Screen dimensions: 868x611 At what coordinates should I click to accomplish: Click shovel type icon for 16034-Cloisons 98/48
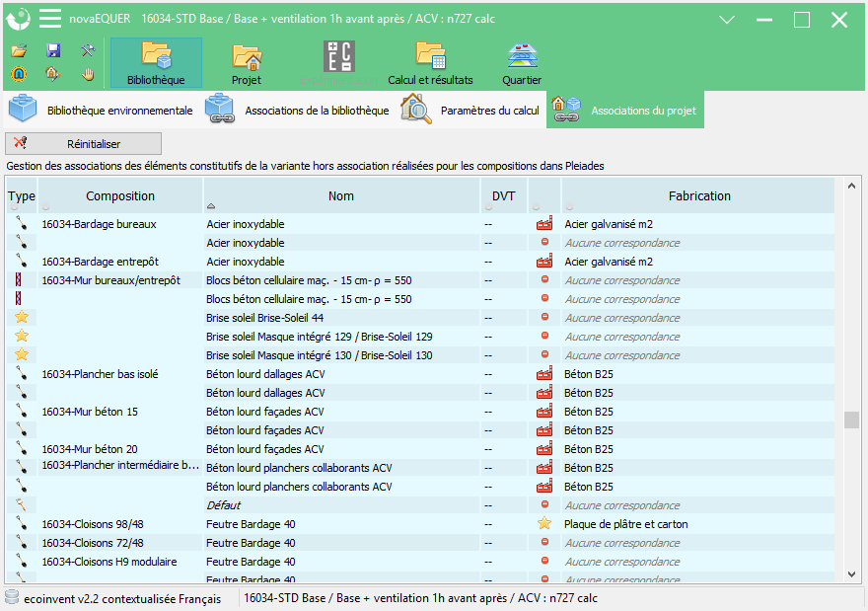click(x=21, y=523)
